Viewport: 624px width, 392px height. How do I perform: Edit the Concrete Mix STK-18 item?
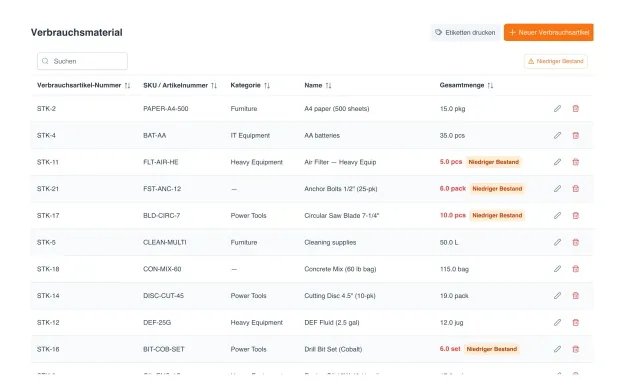(x=557, y=269)
